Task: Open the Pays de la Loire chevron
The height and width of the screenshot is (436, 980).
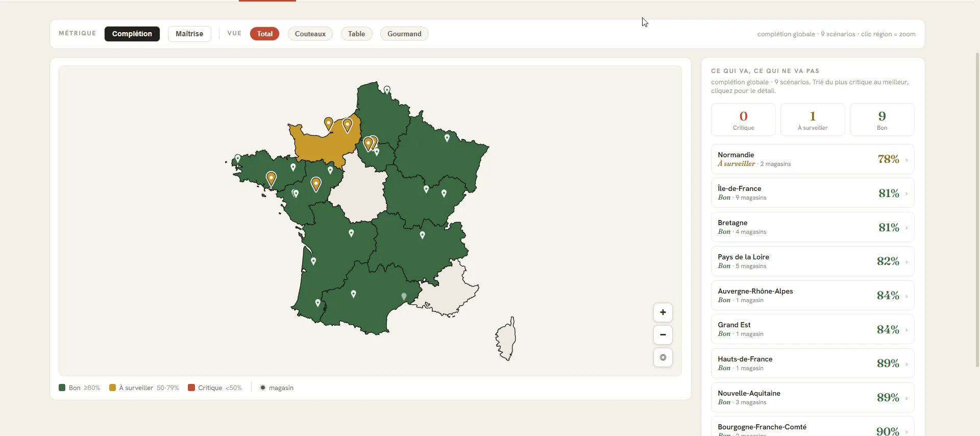Action: click(x=906, y=262)
